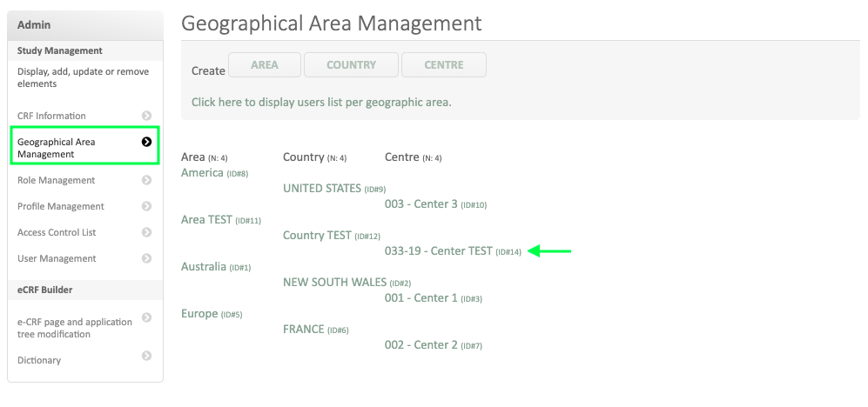Open 002 - Center 2 centre
868x407 pixels.
tap(421, 345)
